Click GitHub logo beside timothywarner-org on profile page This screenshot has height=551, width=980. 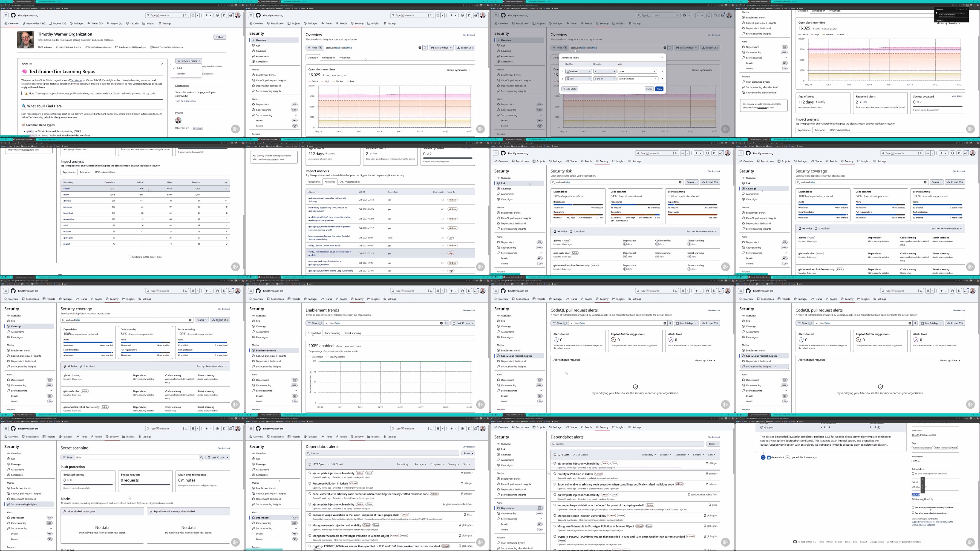tap(13, 15)
